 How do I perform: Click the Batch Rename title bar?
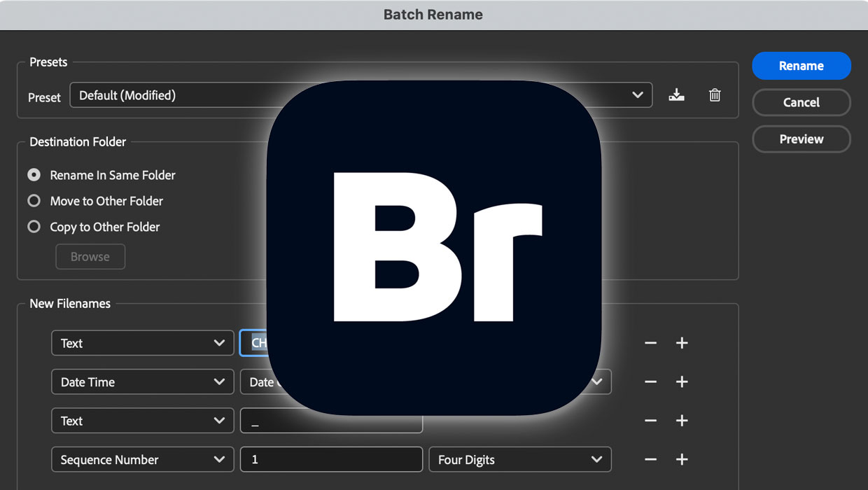(434, 14)
